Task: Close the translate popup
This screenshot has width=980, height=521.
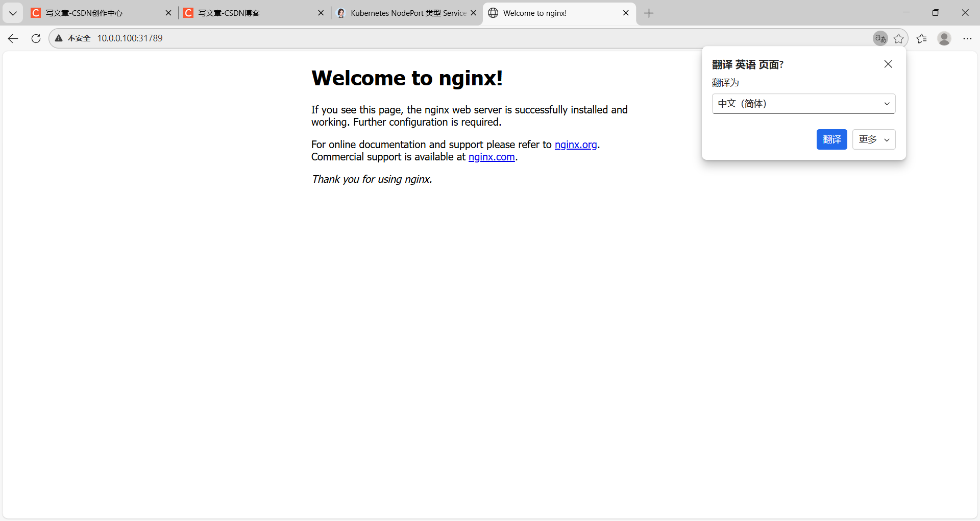Action: (x=888, y=64)
